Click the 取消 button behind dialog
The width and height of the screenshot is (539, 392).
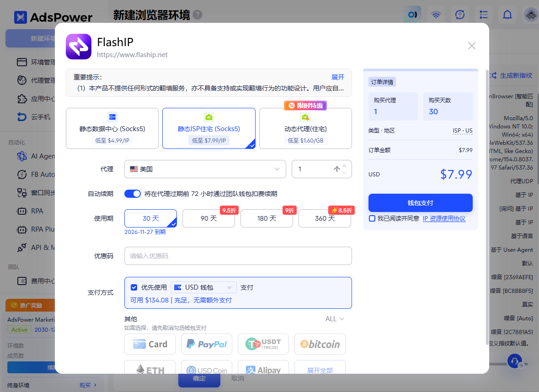[x=238, y=379]
